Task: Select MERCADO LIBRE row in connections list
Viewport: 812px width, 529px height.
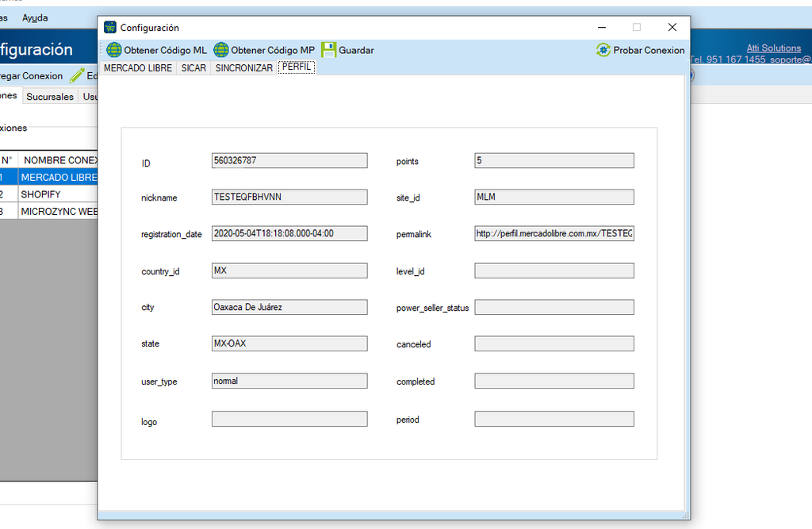Action: [48, 177]
